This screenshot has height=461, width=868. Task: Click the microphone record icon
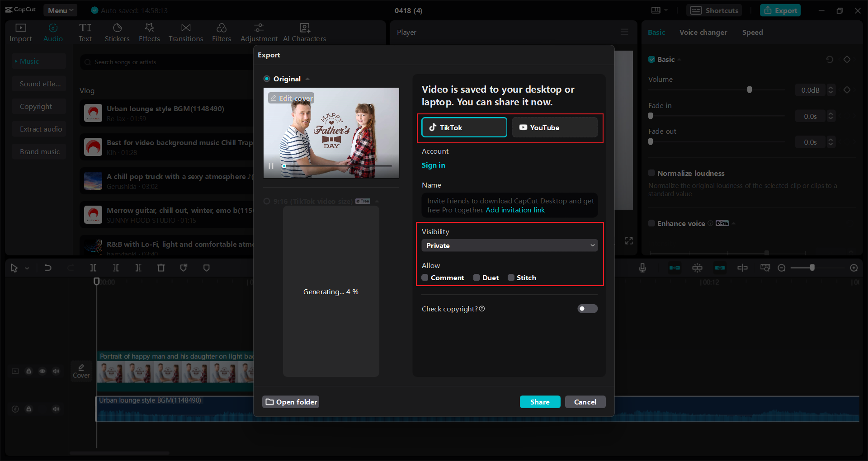pyautogui.click(x=642, y=268)
